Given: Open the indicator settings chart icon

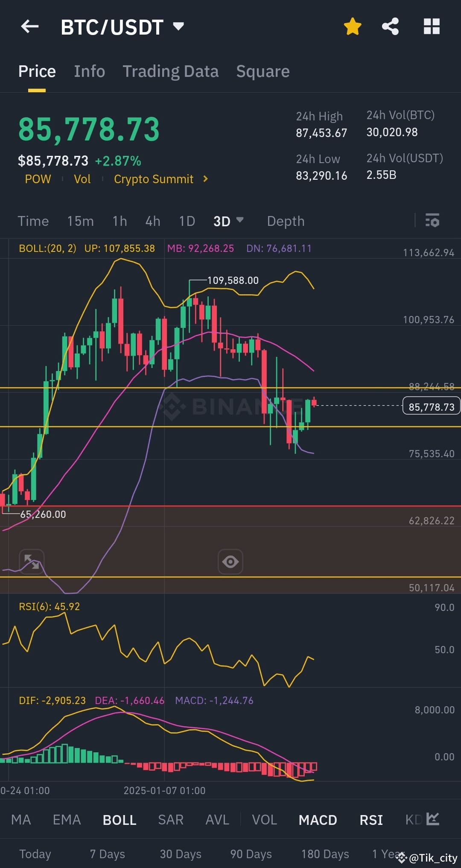Looking at the screenshot, I should click(433, 818).
